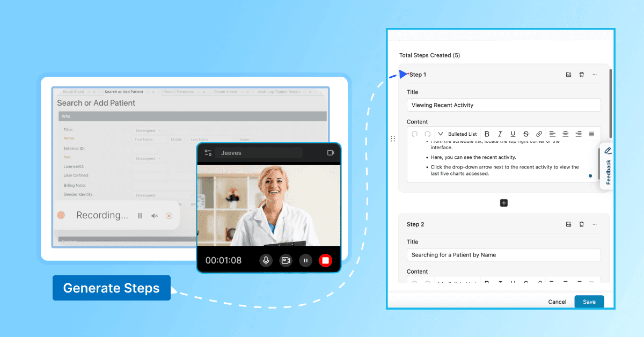Open the Sex Unassigned dropdown

pyautogui.click(x=148, y=158)
